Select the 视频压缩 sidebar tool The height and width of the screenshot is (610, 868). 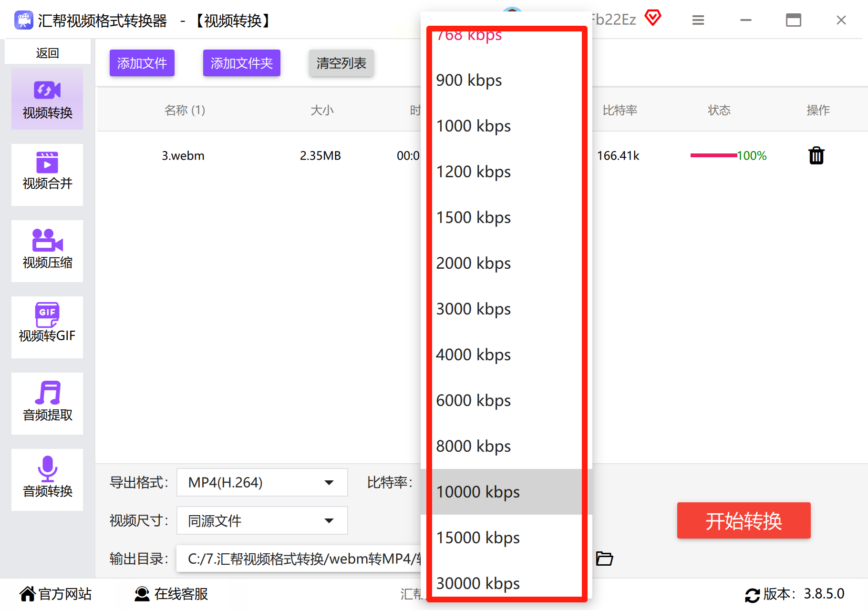[47, 251]
